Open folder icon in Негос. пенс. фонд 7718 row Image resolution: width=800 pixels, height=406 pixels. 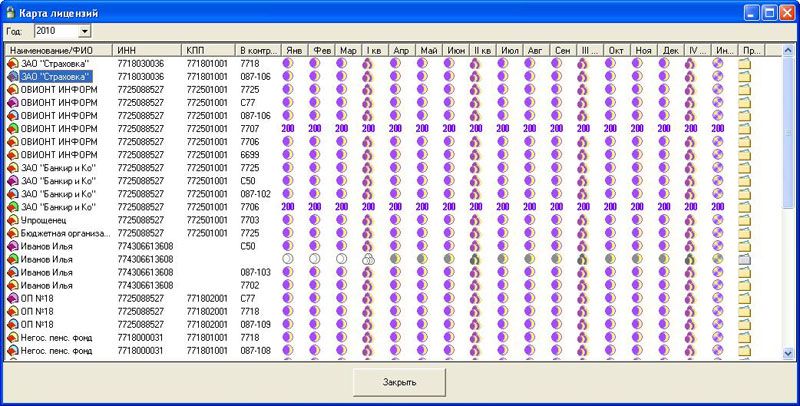tap(744, 338)
